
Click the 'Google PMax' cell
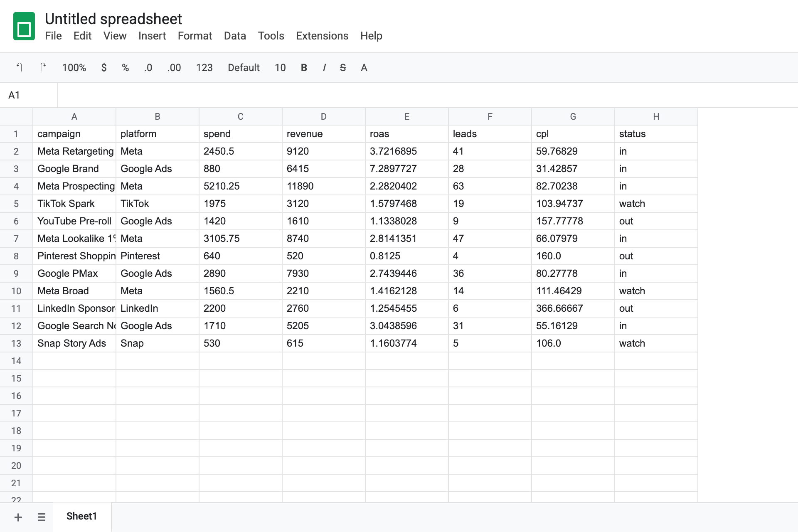[74, 273]
